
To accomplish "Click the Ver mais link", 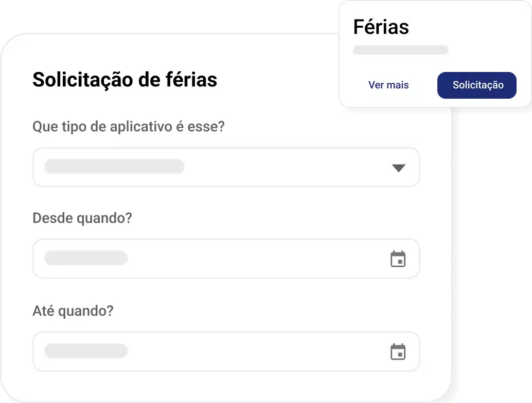I will (388, 85).
